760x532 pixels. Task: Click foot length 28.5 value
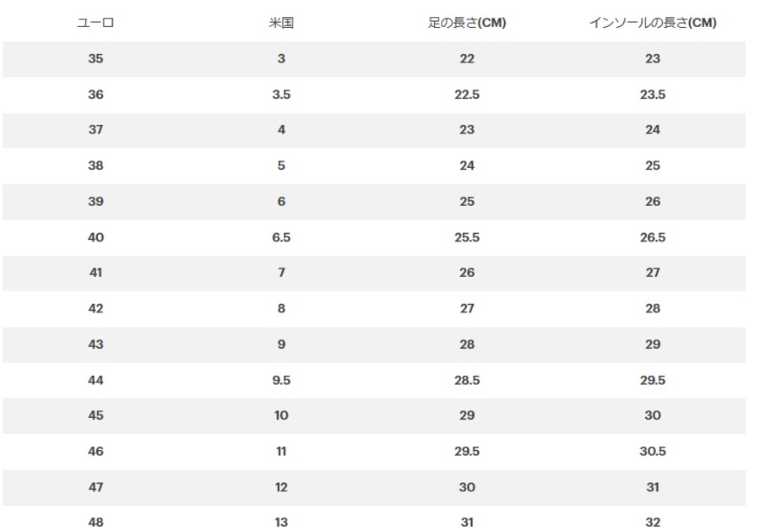click(x=467, y=380)
